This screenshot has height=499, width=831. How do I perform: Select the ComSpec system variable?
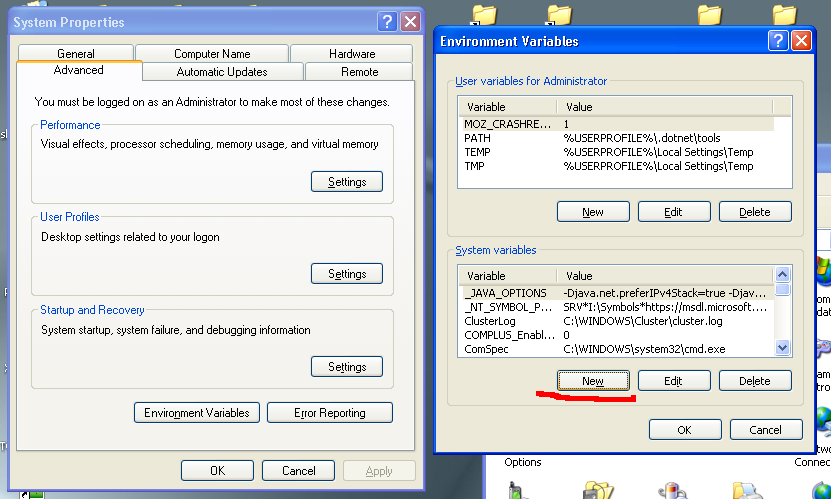(617, 349)
